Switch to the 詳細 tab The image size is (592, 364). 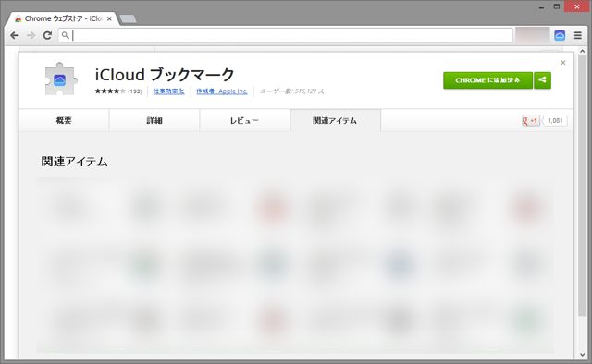click(x=154, y=120)
